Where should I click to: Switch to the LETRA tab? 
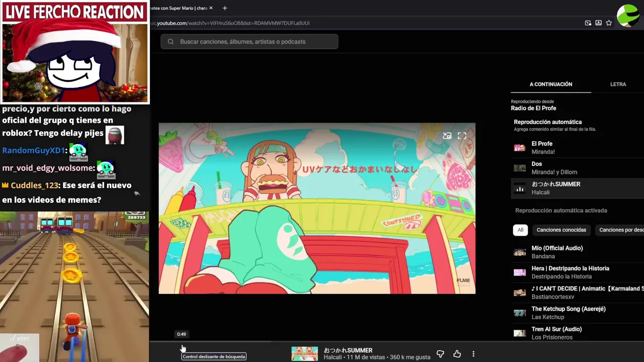(618, 84)
